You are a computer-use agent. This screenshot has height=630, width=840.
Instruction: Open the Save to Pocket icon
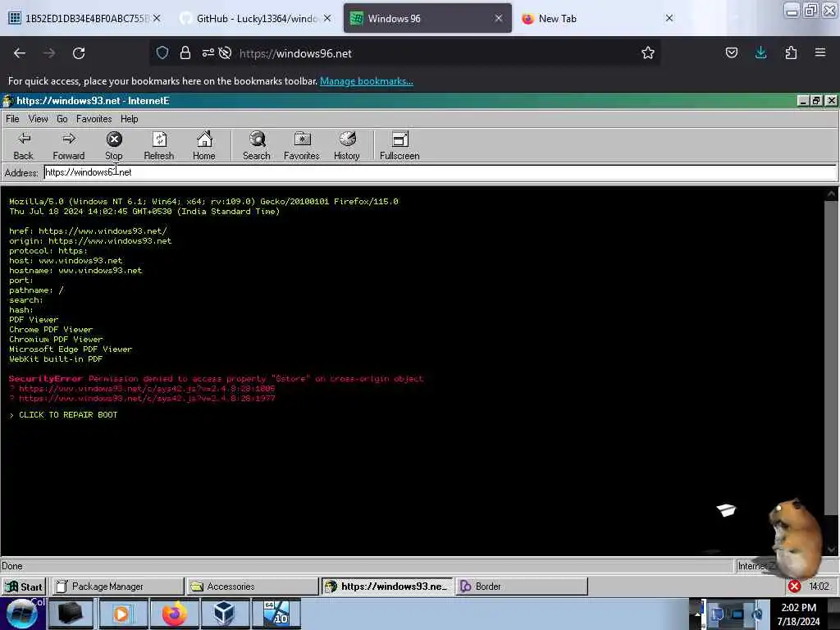tap(731, 52)
